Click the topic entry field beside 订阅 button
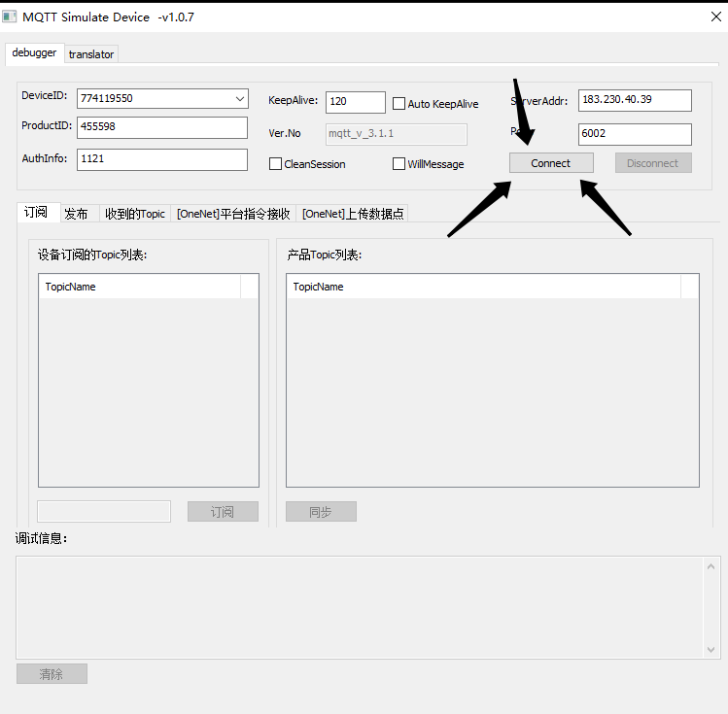The height and width of the screenshot is (714, 728). pyautogui.click(x=104, y=511)
